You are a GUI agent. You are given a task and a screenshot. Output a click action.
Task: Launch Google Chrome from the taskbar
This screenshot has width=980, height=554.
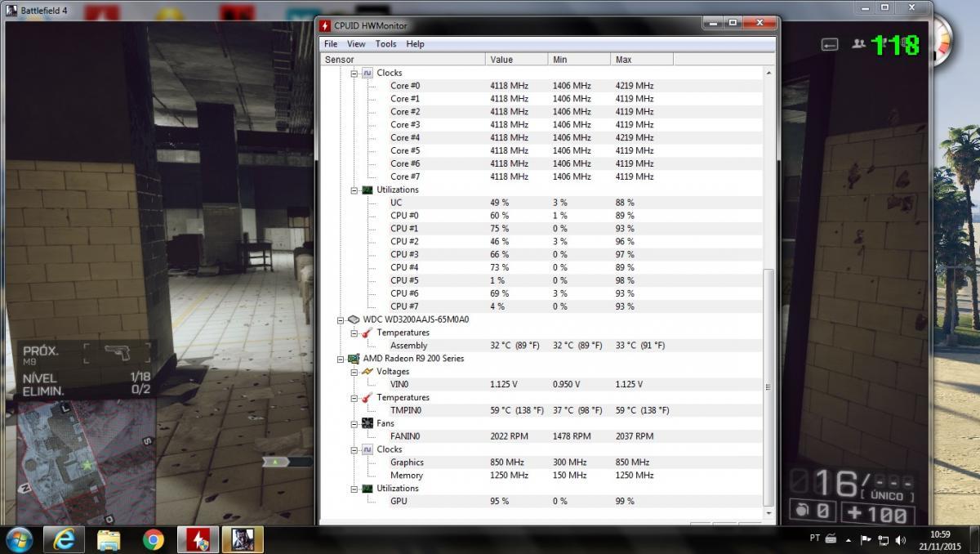coord(153,538)
